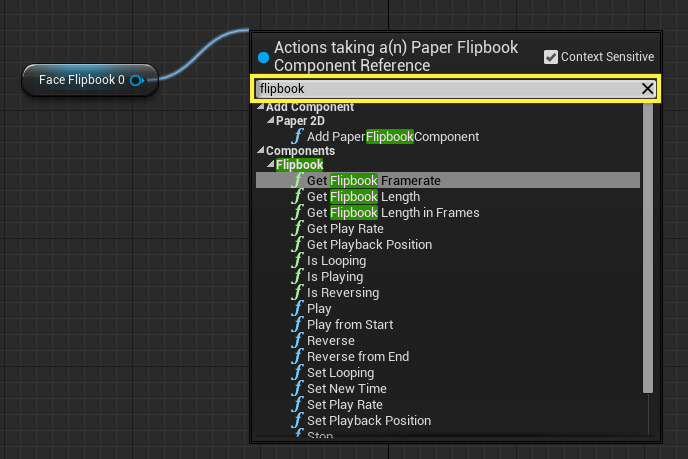Image resolution: width=688 pixels, height=459 pixels.
Task: Select the Face Flipbook 0 node
Action: click(x=80, y=80)
